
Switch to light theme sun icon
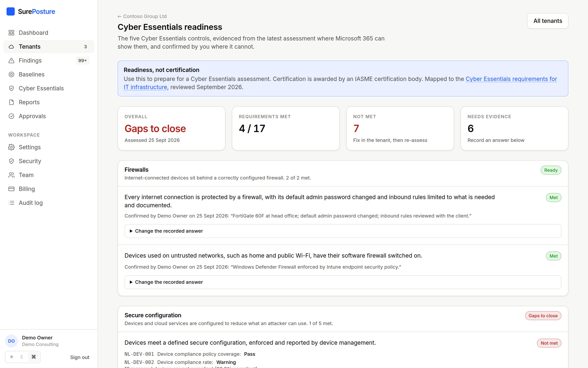12,357
